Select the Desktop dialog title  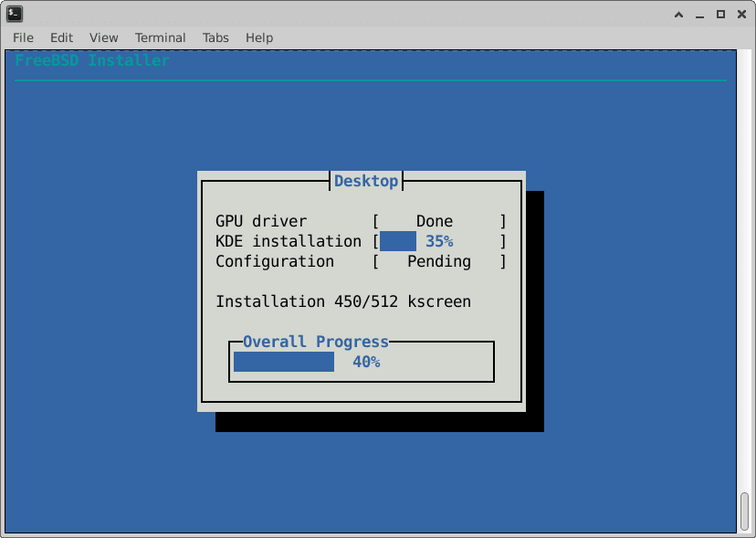click(x=366, y=181)
